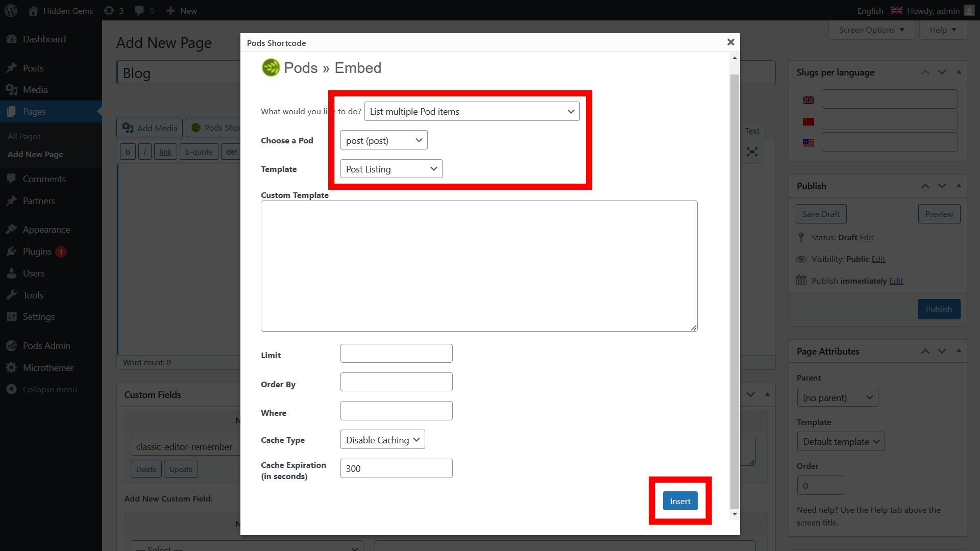Image resolution: width=980 pixels, height=551 pixels.
Task: Switch to the Text editor tab
Action: click(752, 131)
